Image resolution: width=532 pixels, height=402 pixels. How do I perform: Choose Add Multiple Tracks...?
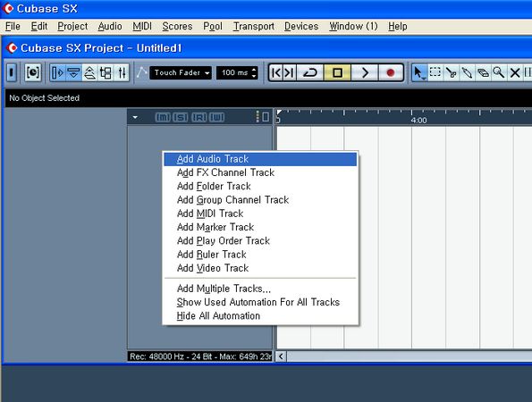tap(260, 289)
